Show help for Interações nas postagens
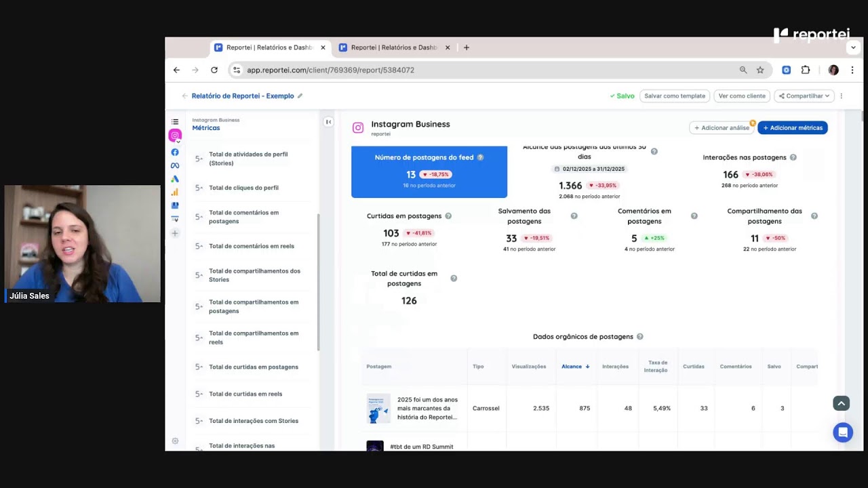 pyautogui.click(x=793, y=157)
